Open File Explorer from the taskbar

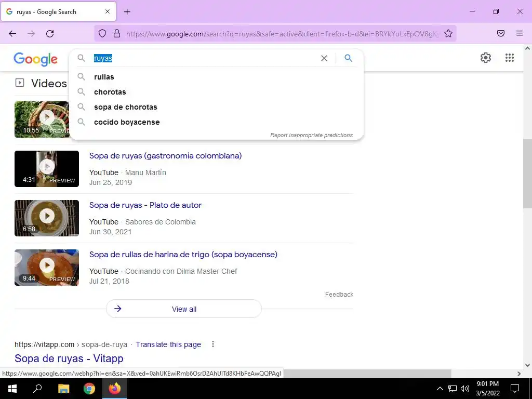[63, 389]
